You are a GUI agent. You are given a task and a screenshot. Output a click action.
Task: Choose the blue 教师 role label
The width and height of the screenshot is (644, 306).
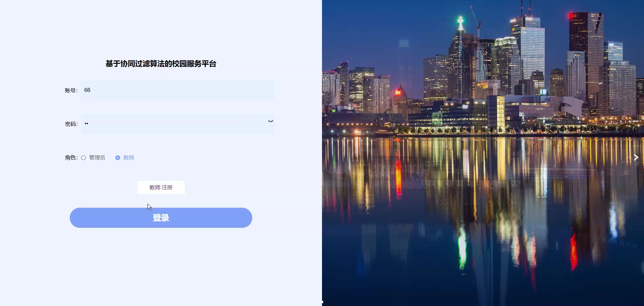click(x=129, y=158)
